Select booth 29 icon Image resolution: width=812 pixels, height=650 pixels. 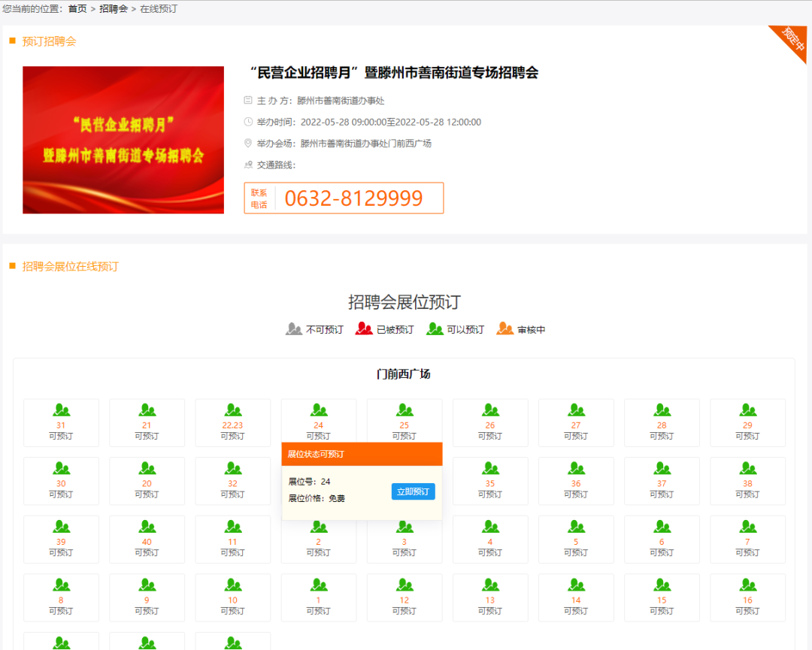click(748, 410)
